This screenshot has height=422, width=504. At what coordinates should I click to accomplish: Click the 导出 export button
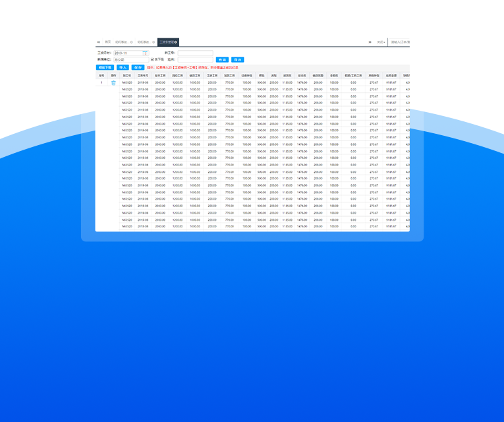coord(237,59)
